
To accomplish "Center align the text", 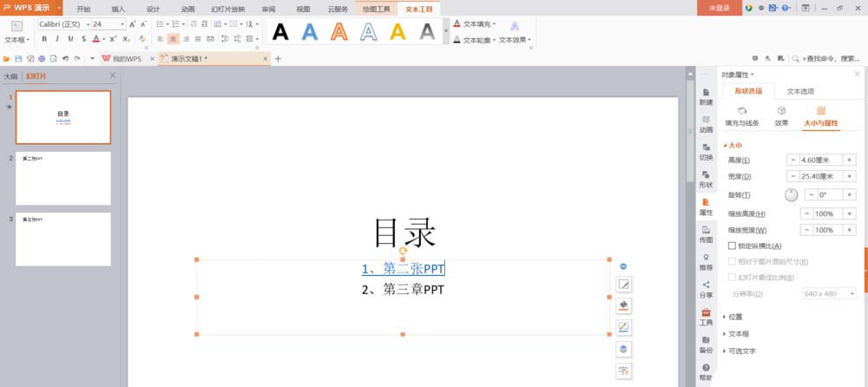I will tap(174, 39).
